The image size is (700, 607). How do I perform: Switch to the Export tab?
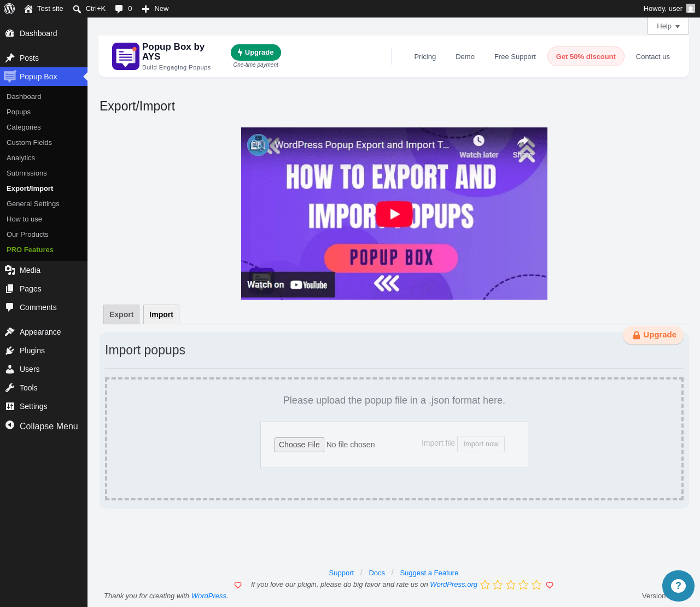click(x=121, y=314)
